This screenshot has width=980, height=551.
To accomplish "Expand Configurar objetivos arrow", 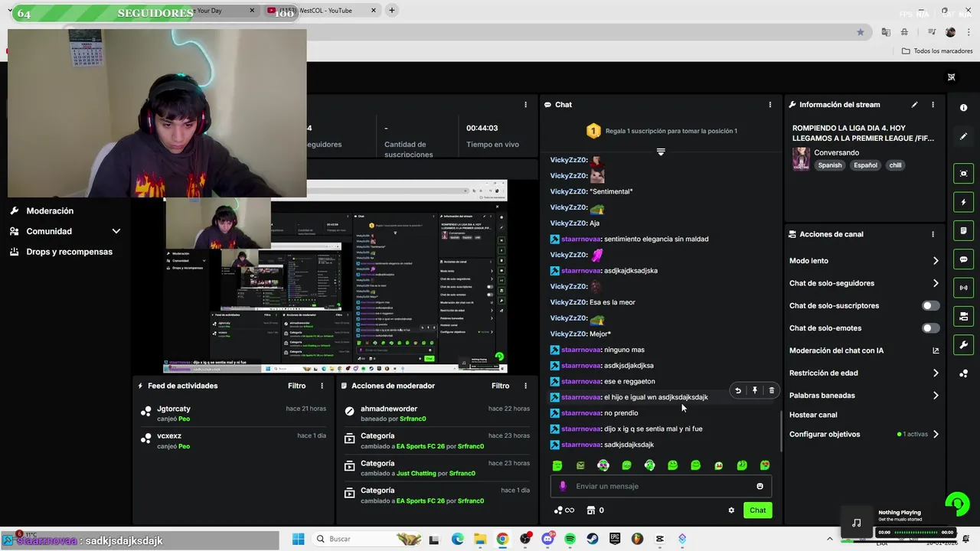I will click(x=936, y=435).
